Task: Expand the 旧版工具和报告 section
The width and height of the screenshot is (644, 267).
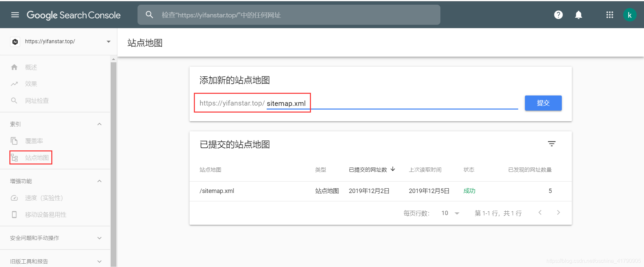Action: [99, 261]
